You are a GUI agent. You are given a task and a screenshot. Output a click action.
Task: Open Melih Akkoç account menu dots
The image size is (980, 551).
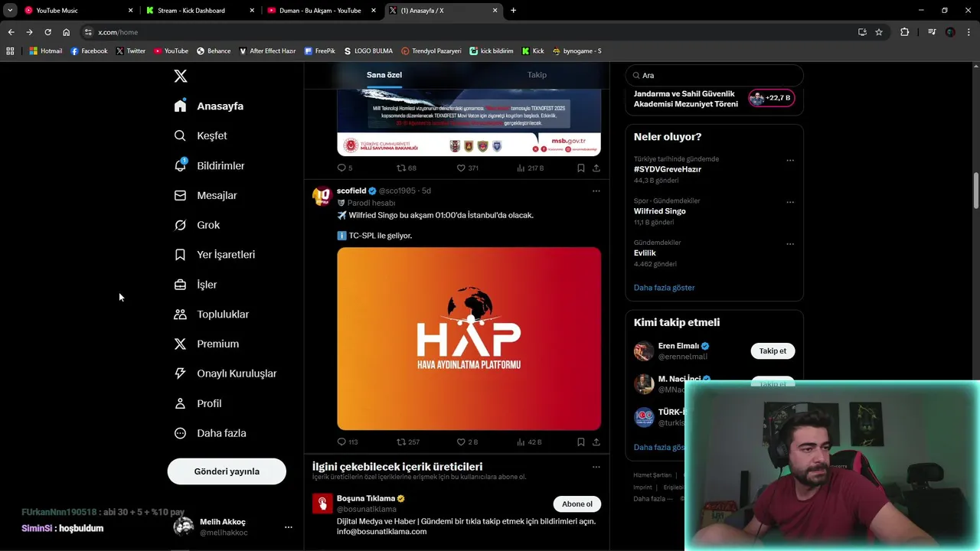click(289, 527)
